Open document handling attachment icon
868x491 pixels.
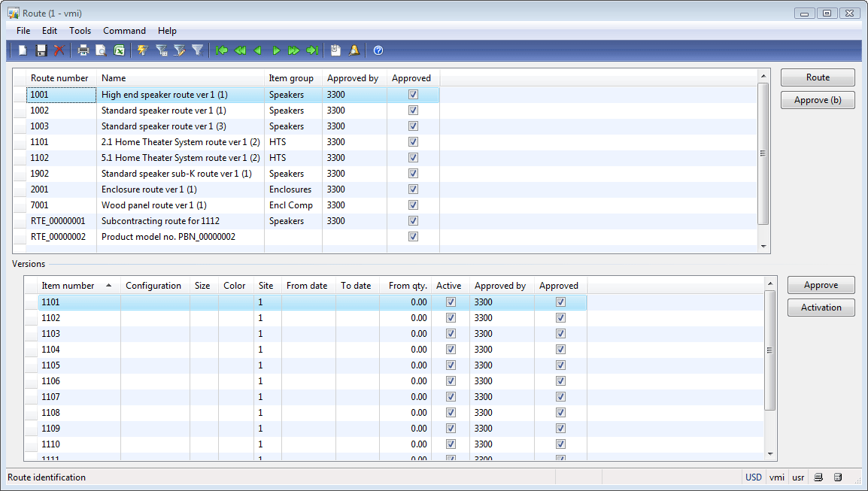pyautogui.click(x=335, y=50)
